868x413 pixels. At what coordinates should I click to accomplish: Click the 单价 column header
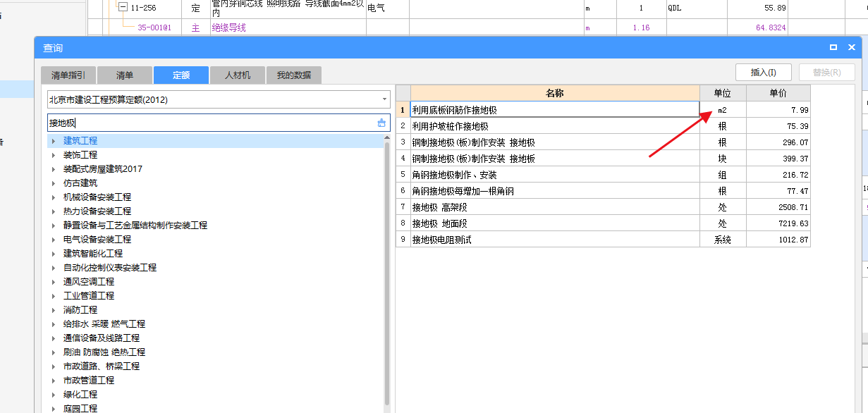778,93
